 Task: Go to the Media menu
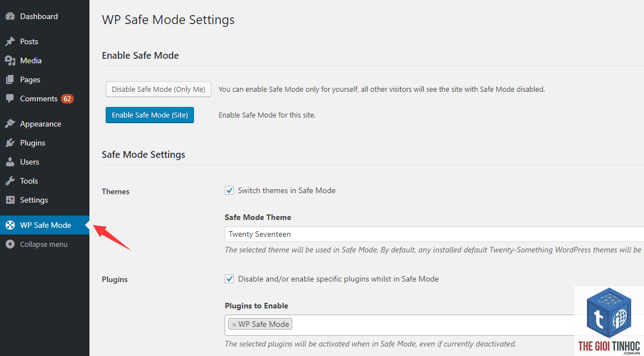tap(44, 60)
